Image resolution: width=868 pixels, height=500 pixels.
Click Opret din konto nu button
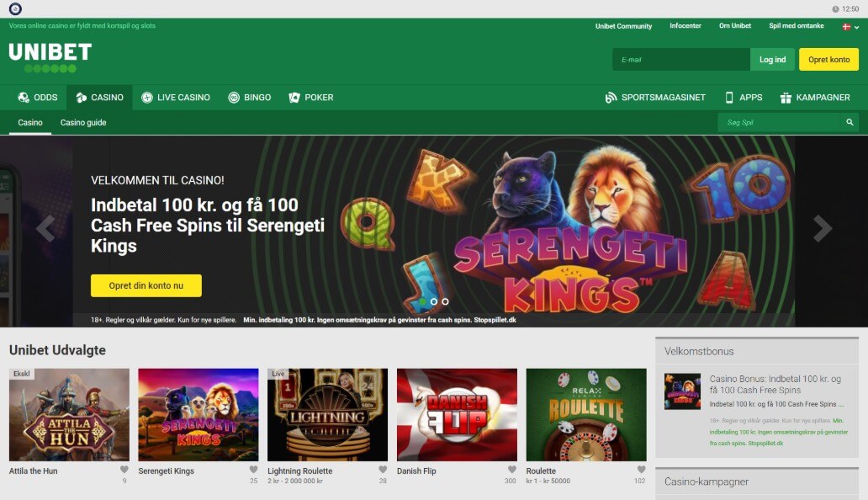pos(146,285)
